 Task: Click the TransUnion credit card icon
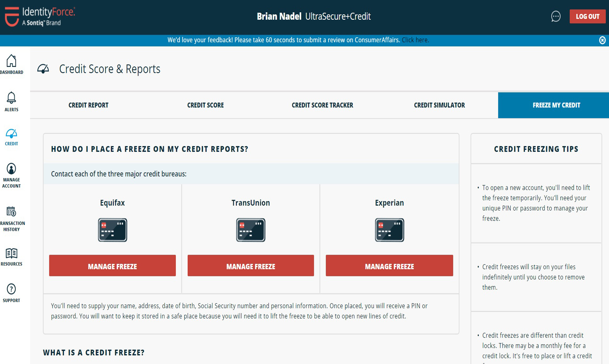point(251,230)
